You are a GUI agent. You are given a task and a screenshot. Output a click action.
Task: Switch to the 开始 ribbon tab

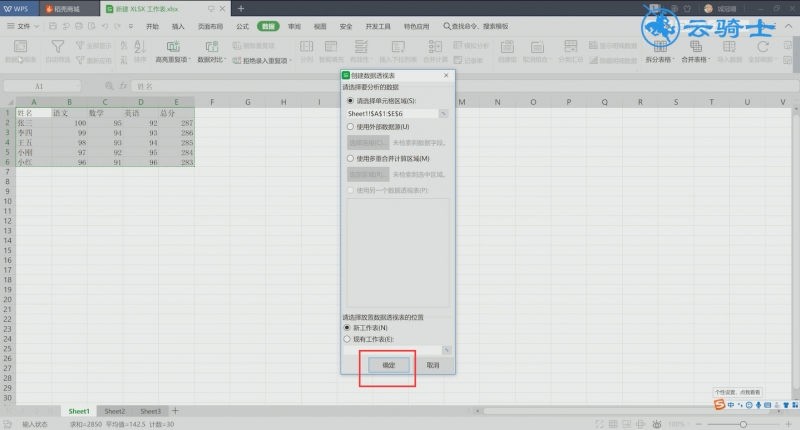(153, 27)
